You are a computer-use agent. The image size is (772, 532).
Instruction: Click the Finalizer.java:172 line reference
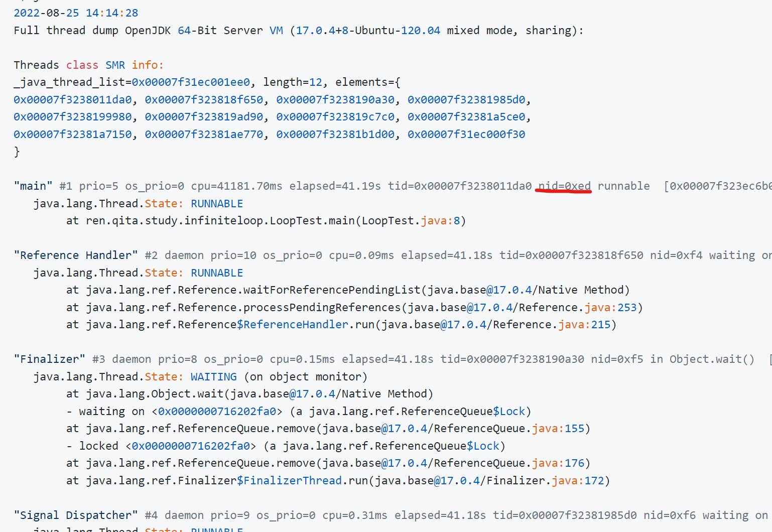pyautogui.click(x=578, y=481)
